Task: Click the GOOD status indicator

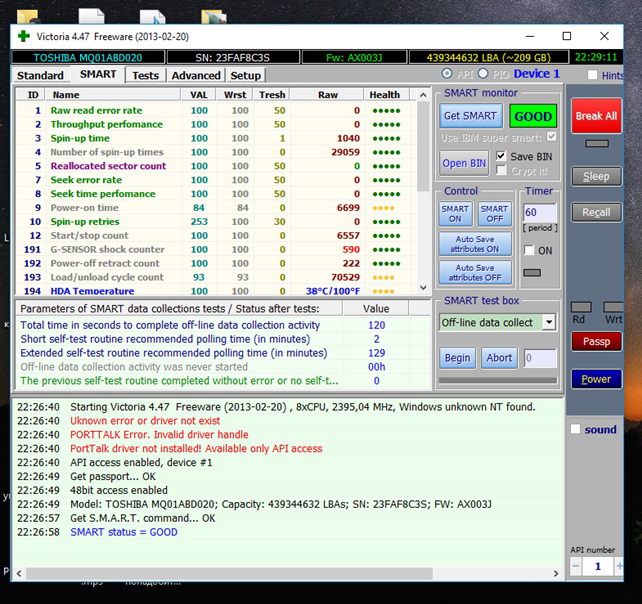Action: (533, 116)
